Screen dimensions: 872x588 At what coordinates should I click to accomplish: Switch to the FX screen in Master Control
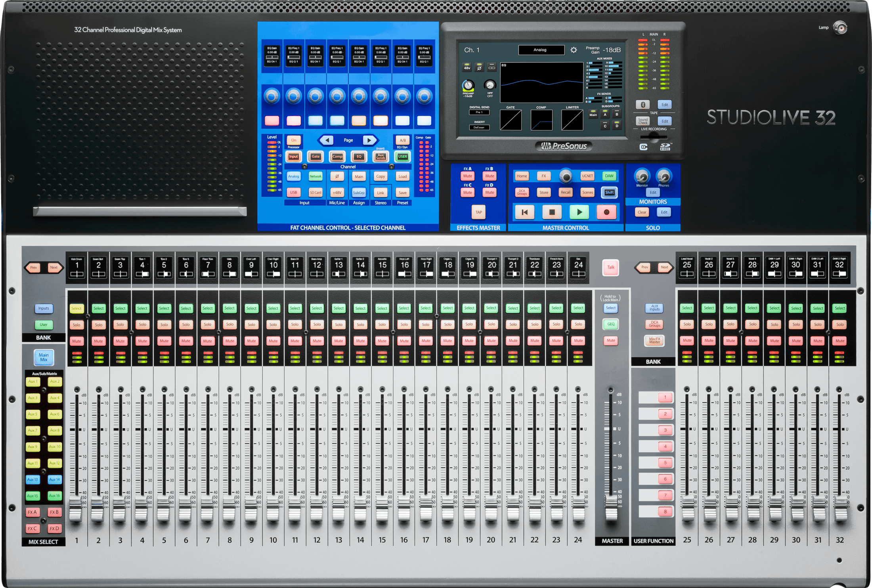pos(544,176)
